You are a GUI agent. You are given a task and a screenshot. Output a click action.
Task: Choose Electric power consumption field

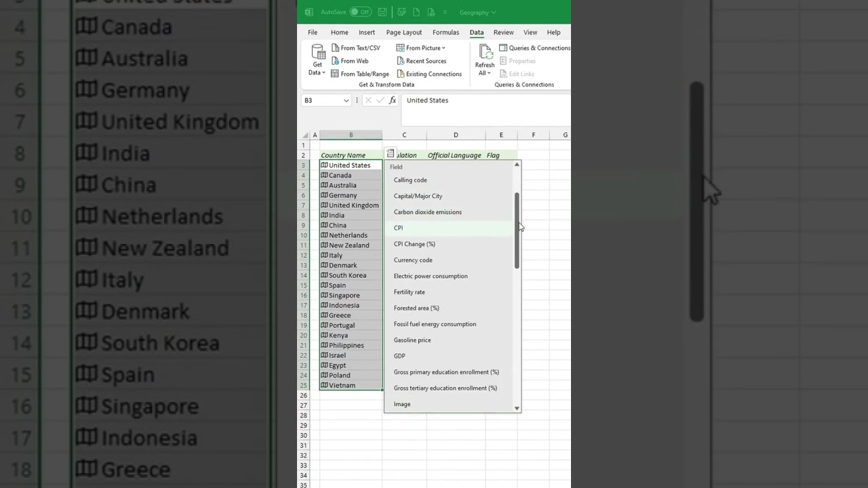pyautogui.click(x=449, y=276)
